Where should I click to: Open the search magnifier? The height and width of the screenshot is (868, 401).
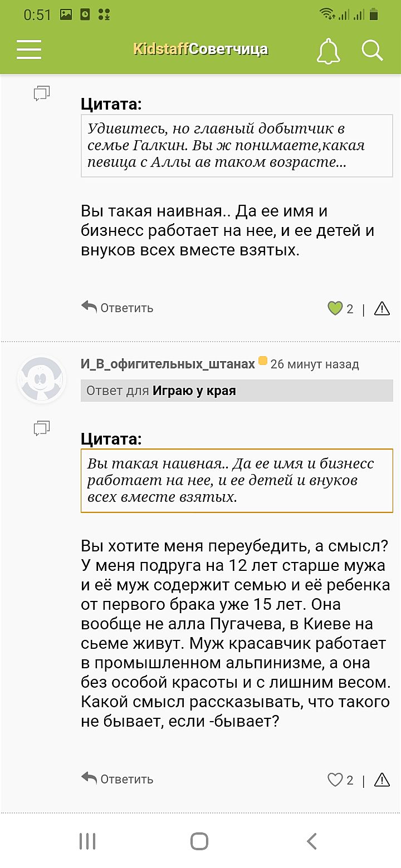click(x=372, y=50)
